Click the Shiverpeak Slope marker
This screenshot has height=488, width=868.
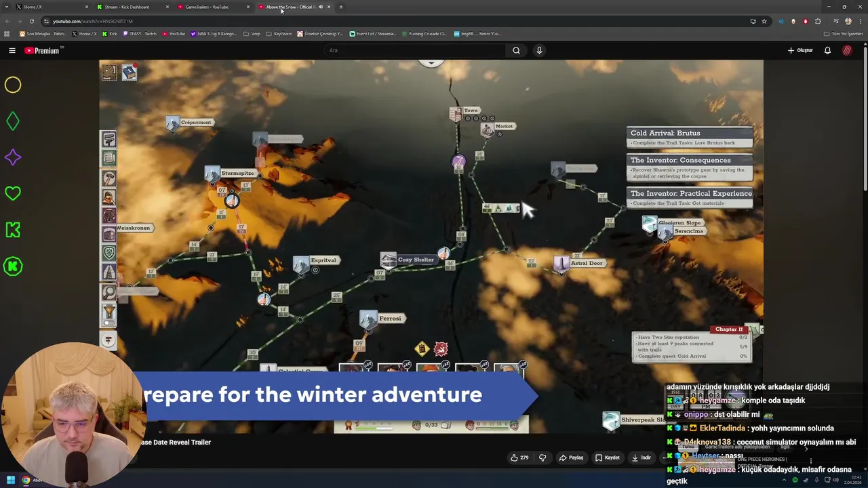(x=634, y=420)
